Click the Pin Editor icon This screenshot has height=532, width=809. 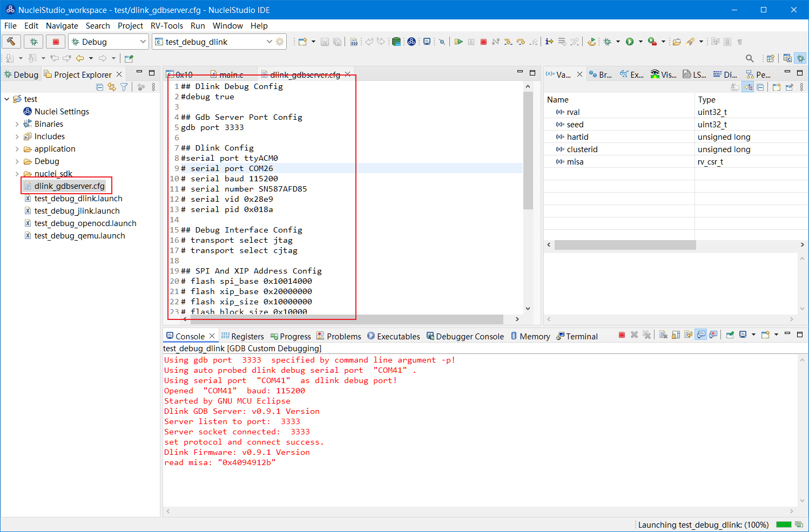129,58
